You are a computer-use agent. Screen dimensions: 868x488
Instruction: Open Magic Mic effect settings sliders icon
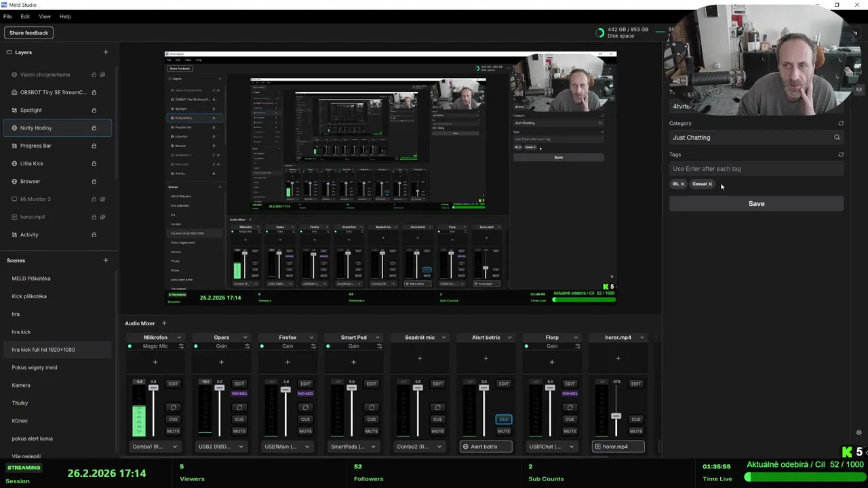pos(181,346)
